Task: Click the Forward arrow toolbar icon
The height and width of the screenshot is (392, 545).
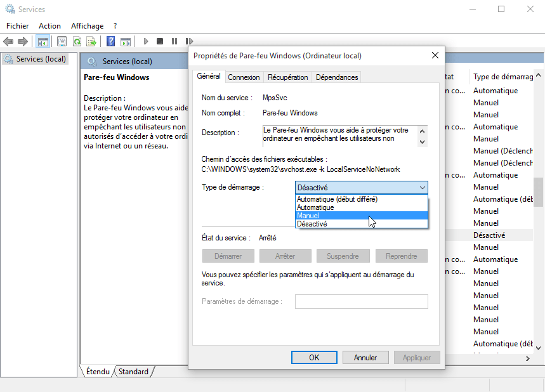Action: pos(23,42)
